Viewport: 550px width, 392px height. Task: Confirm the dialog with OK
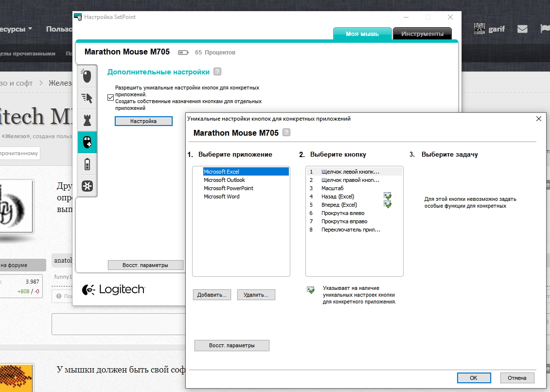pos(474,378)
